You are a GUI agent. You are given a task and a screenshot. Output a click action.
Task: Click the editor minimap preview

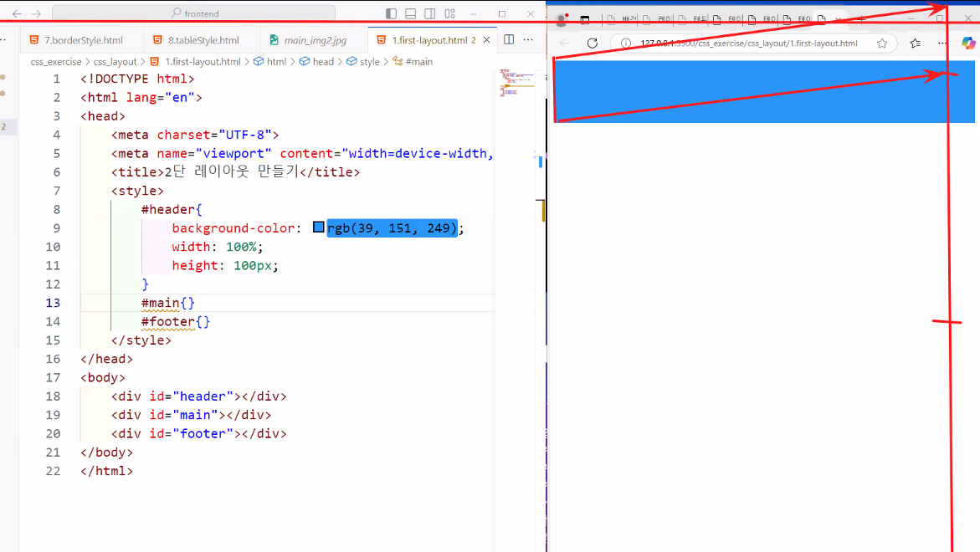click(x=516, y=83)
